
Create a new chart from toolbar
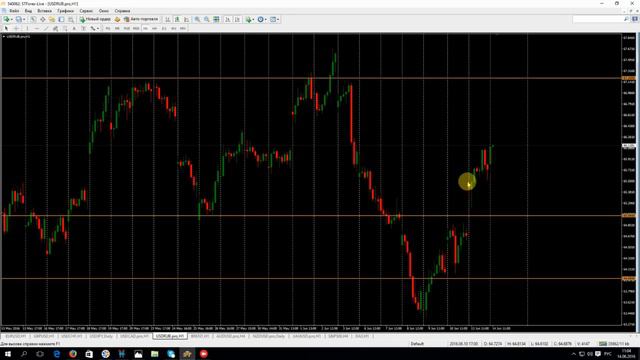tap(7, 19)
